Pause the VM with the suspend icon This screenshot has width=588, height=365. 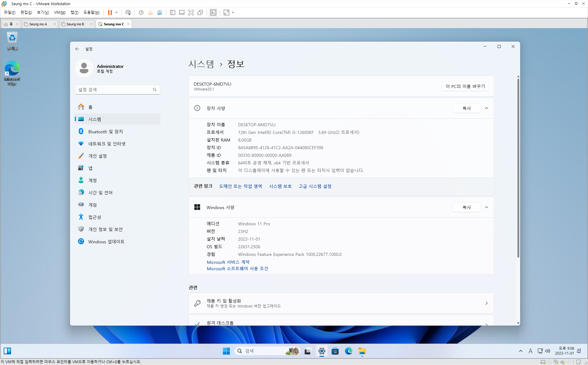(110, 13)
